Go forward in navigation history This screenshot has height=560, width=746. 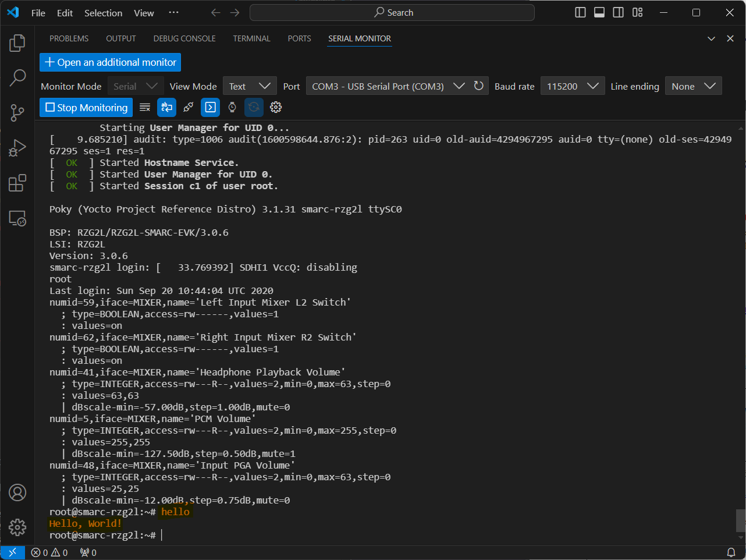[x=235, y=12]
